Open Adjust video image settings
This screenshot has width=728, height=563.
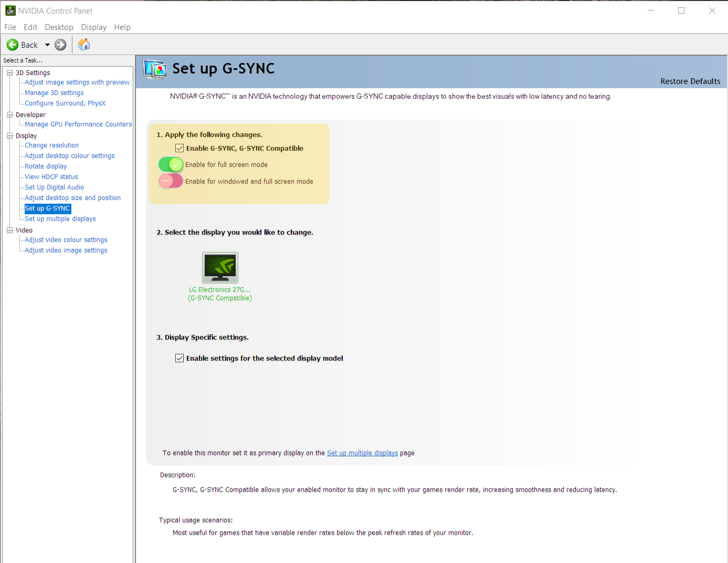click(x=66, y=250)
